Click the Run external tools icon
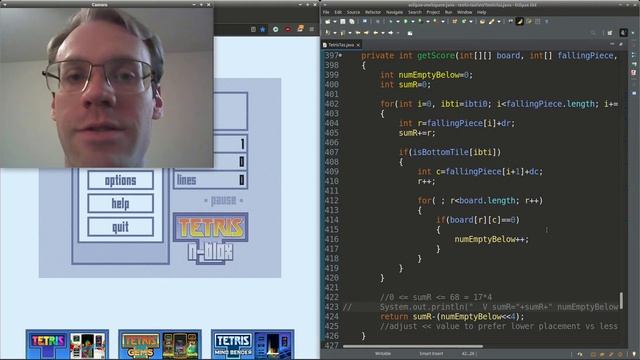This screenshot has height=360, width=640. (435, 21)
